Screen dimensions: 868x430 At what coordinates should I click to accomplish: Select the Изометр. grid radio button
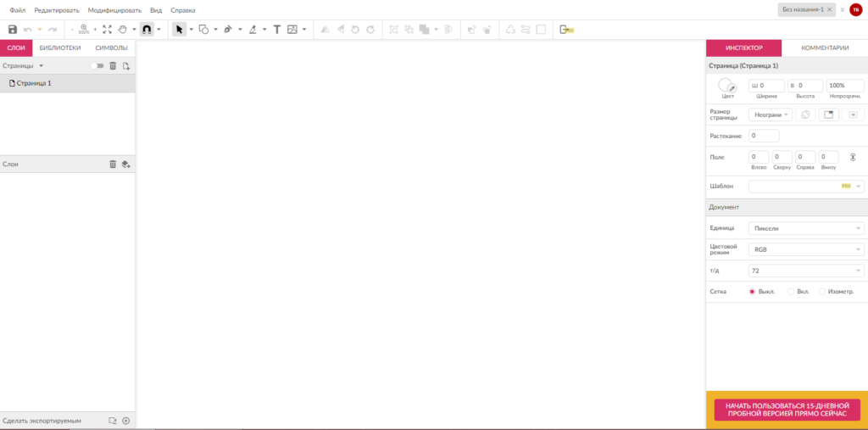pos(822,292)
